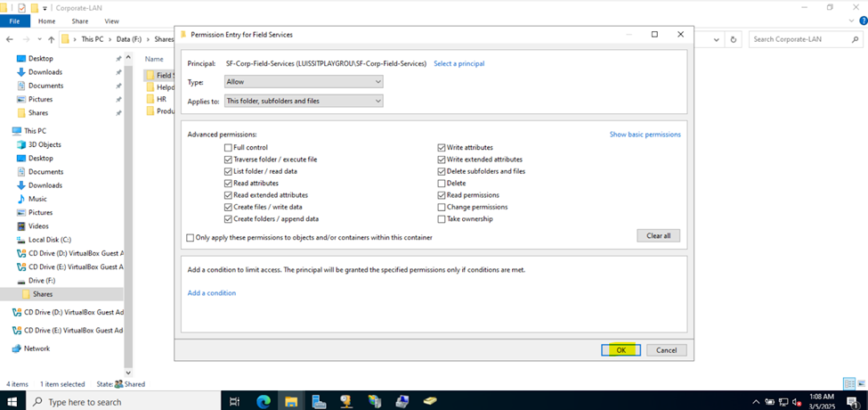Screen dimensions: 868x410
Task: Expand the Explorer ribbon chevron
Action: click(x=851, y=21)
